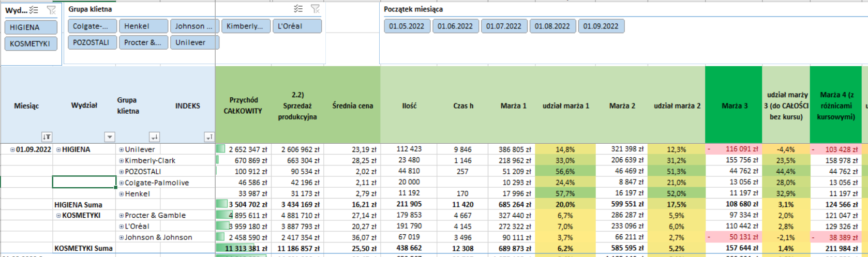Toggle HIGIENA in the Wydział slicer
868x257 pixels.
31,27
